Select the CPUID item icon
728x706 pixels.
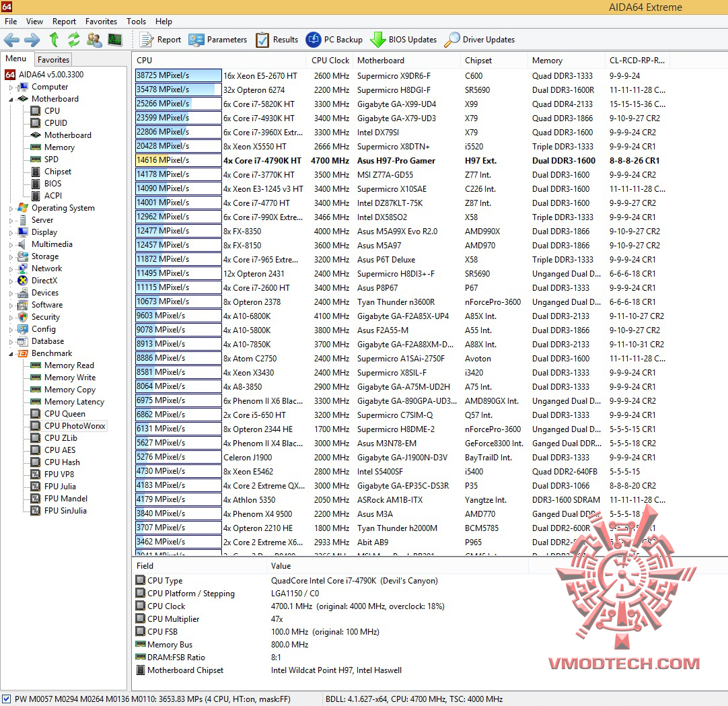[x=36, y=123]
